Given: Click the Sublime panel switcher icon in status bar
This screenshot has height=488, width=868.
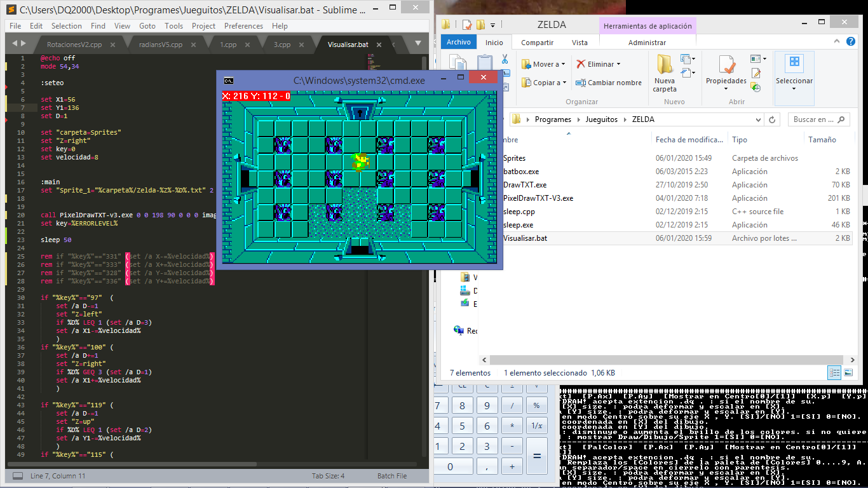Looking at the screenshot, I should pos(18,476).
